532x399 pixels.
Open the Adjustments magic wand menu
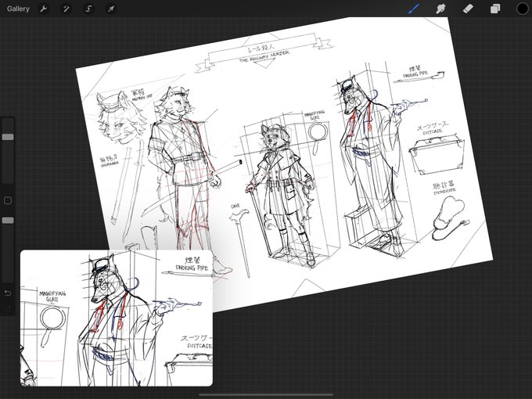66,9
